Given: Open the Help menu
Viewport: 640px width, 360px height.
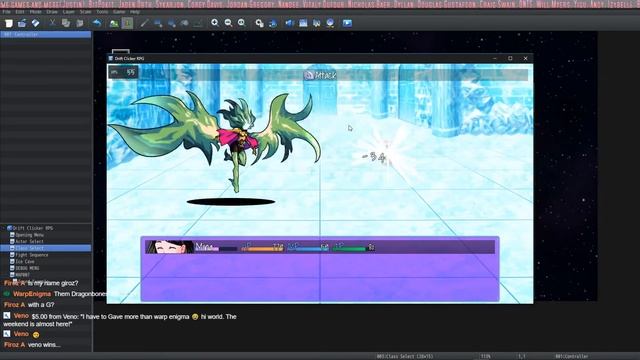Looking at the screenshot, I should (x=135, y=12).
